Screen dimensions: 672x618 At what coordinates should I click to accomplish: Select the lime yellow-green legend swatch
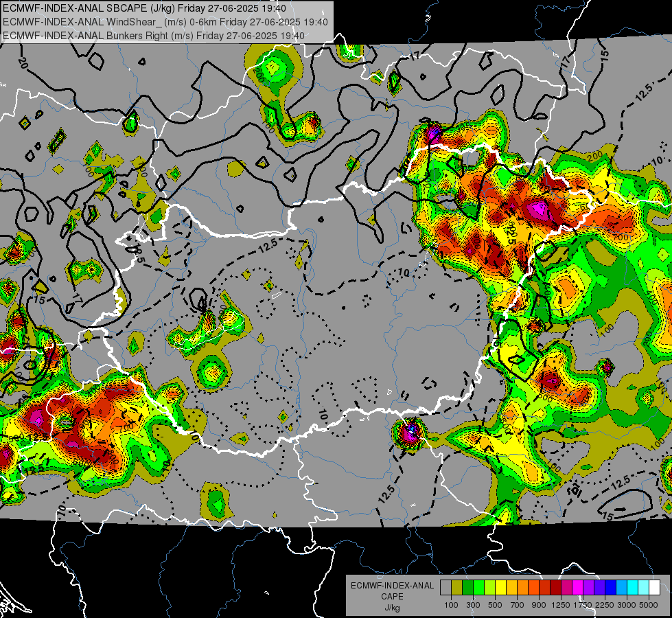pos(490,588)
